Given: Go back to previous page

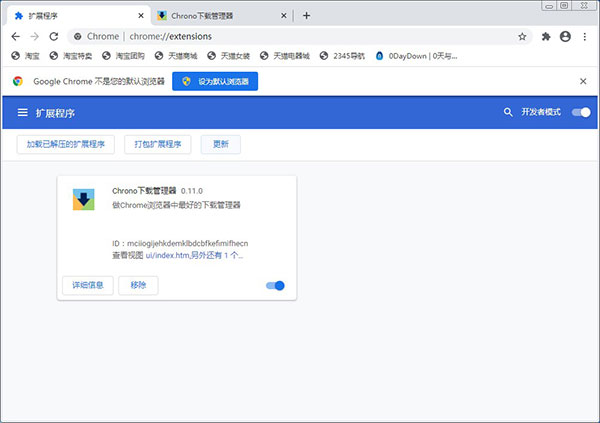Looking at the screenshot, I should [16, 36].
